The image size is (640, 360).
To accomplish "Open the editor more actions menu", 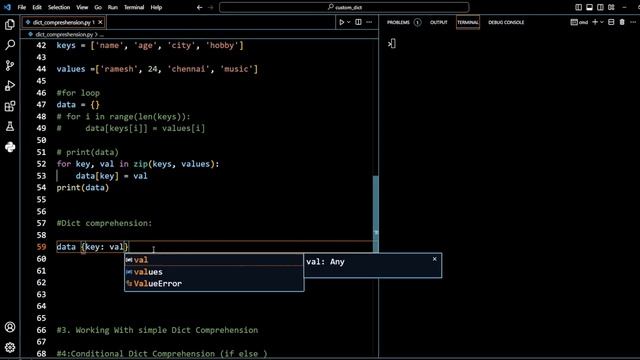I will click(x=369, y=22).
